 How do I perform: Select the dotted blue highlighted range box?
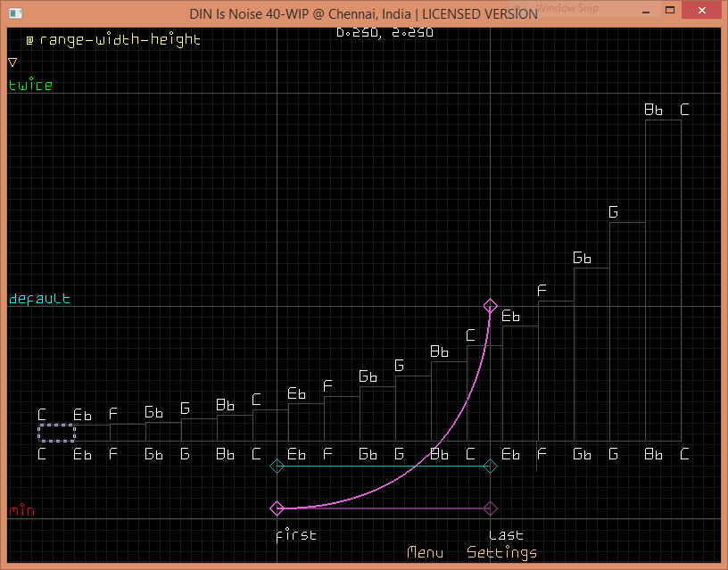pos(56,433)
